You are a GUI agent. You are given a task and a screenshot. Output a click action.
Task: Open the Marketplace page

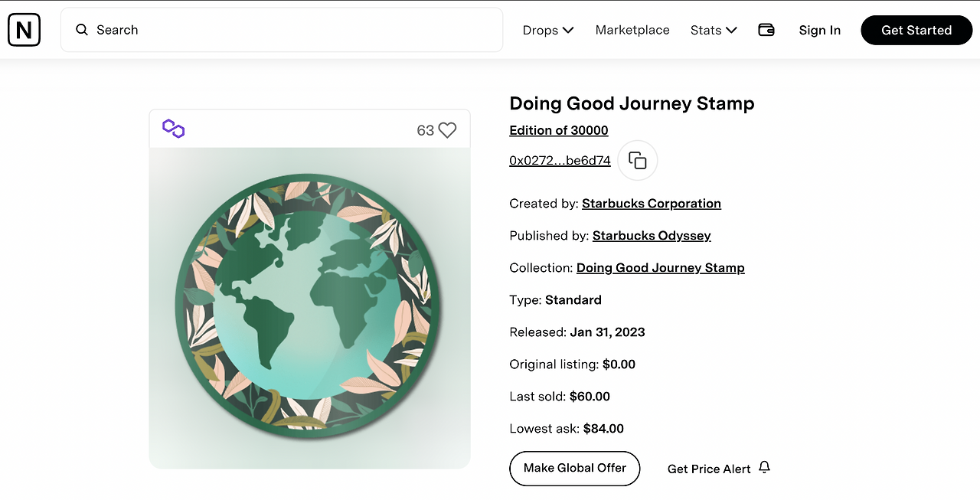tap(632, 30)
